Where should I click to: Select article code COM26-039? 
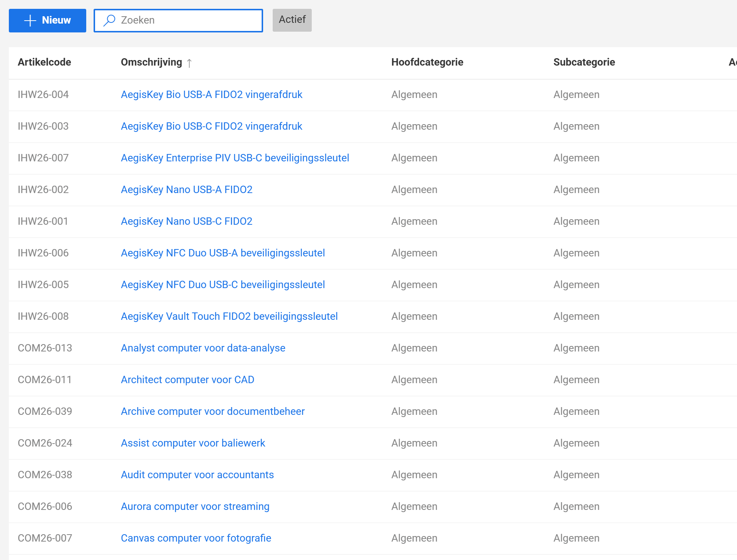[45, 412]
